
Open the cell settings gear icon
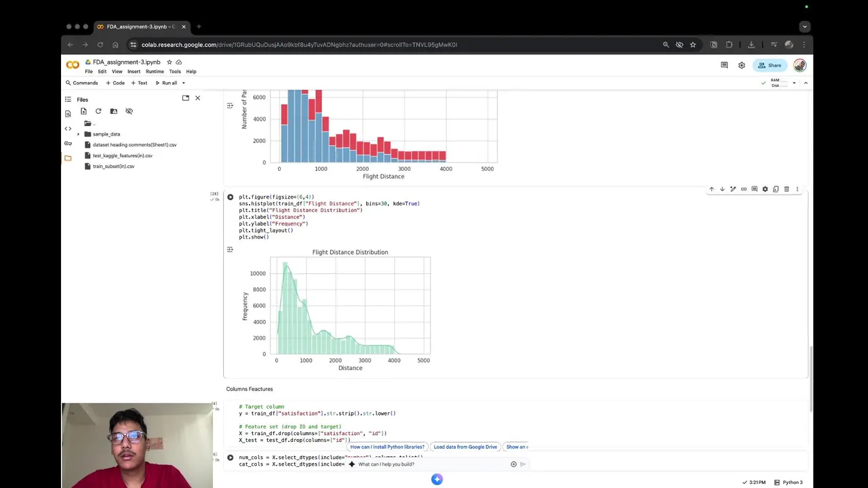coord(765,189)
